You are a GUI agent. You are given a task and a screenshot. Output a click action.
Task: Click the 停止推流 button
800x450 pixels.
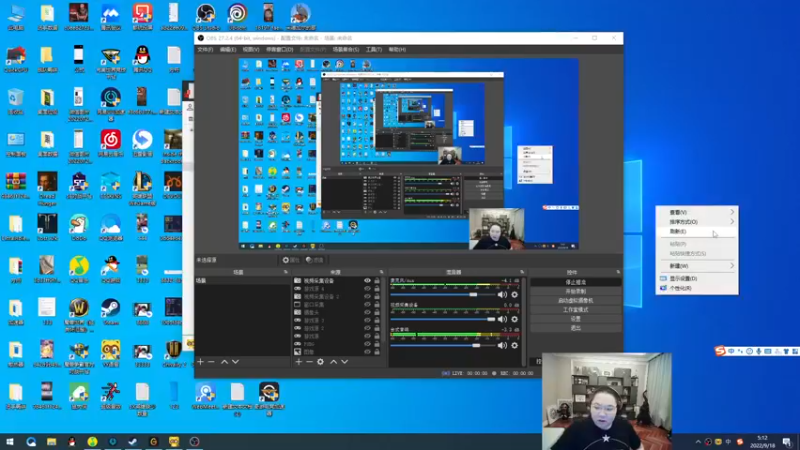click(x=576, y=282)
